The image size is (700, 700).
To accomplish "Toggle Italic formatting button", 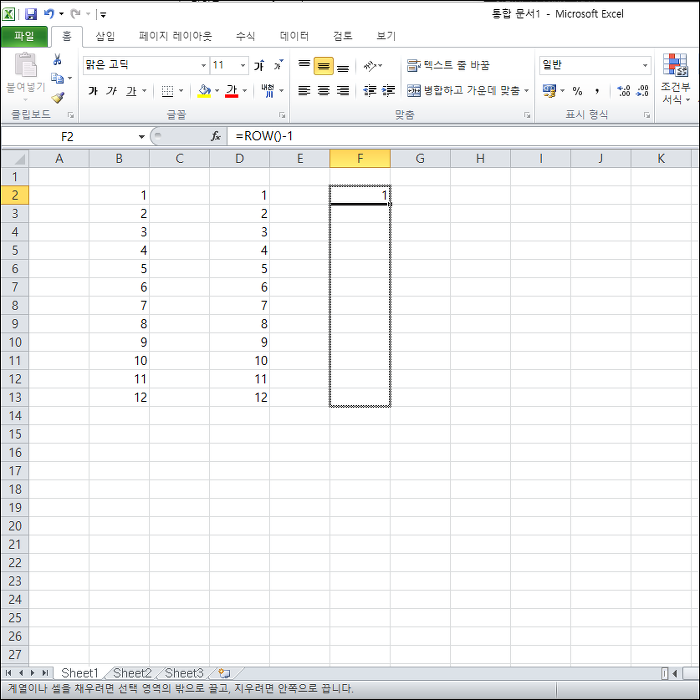I will (112, 91).
